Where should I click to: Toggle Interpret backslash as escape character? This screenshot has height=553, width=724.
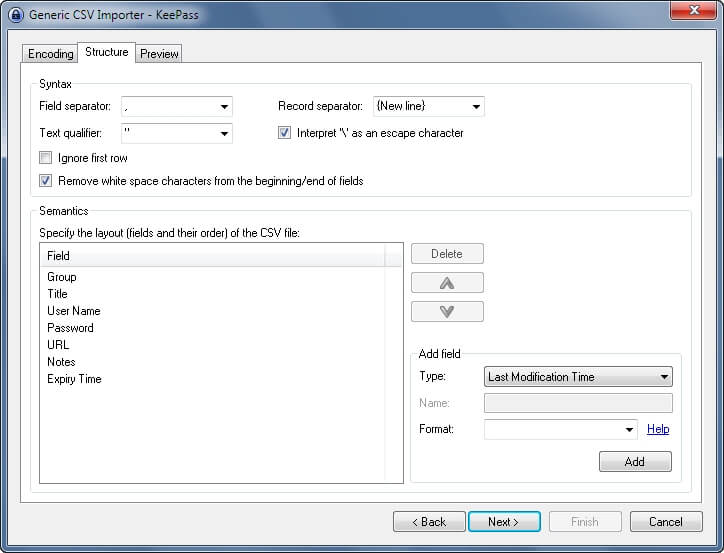point(284,133)
